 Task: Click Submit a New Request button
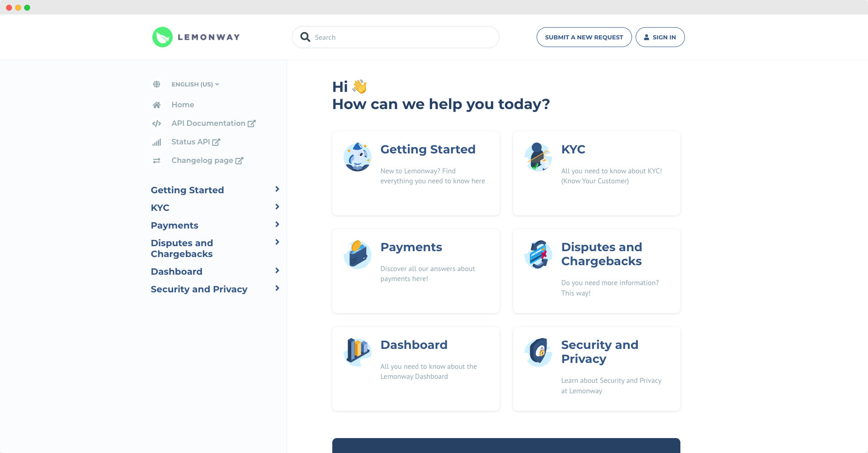coord(584,37)
